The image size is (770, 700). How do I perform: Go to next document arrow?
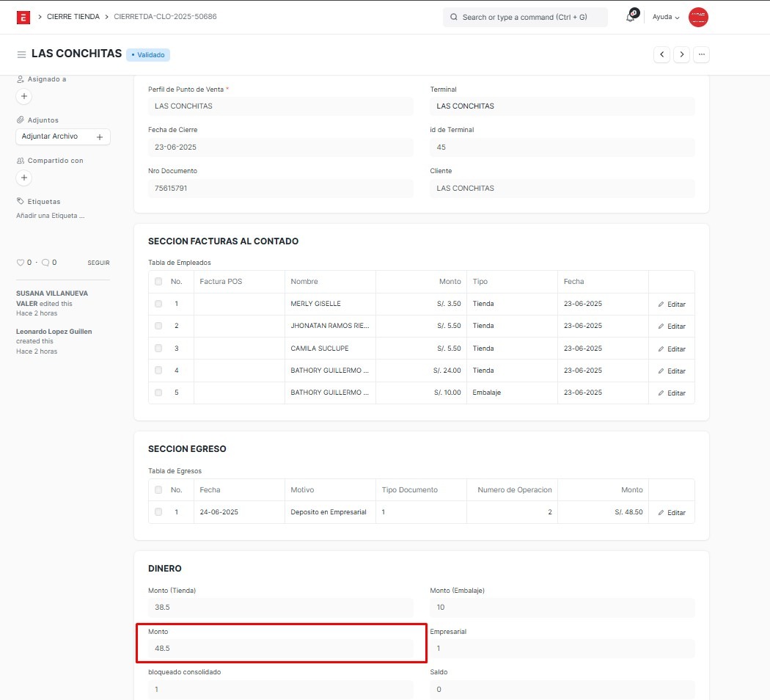(682, 54)
